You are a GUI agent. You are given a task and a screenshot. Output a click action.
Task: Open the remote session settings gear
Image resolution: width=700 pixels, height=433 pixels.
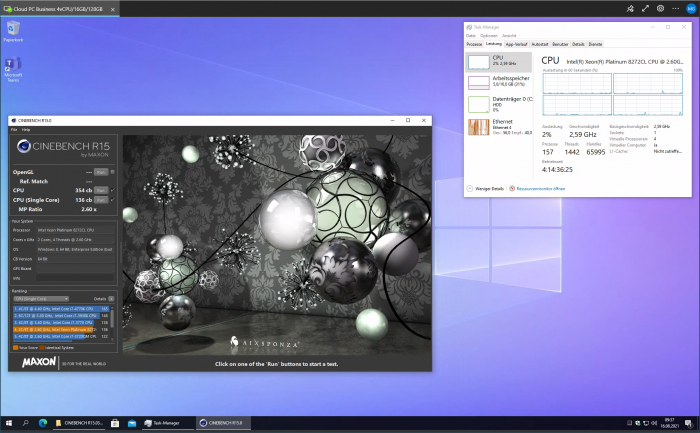click(660, 8)
